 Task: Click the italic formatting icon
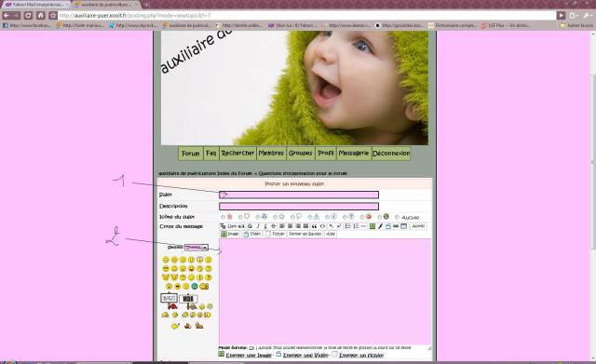[258, 226]
